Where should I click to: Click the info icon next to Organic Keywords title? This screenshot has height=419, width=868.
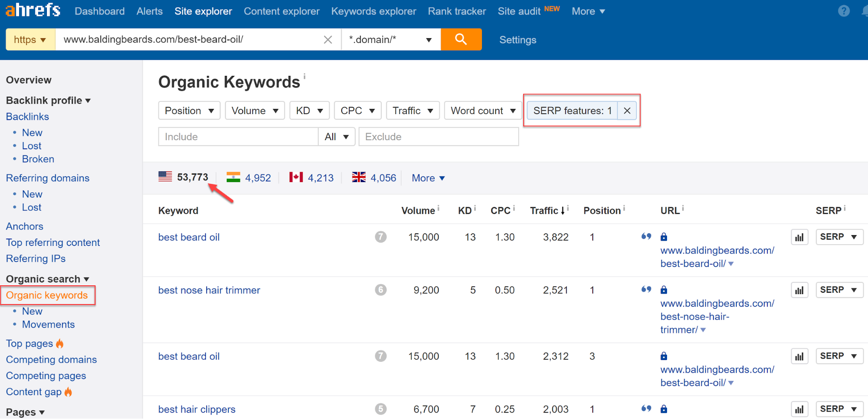[304, 76]
